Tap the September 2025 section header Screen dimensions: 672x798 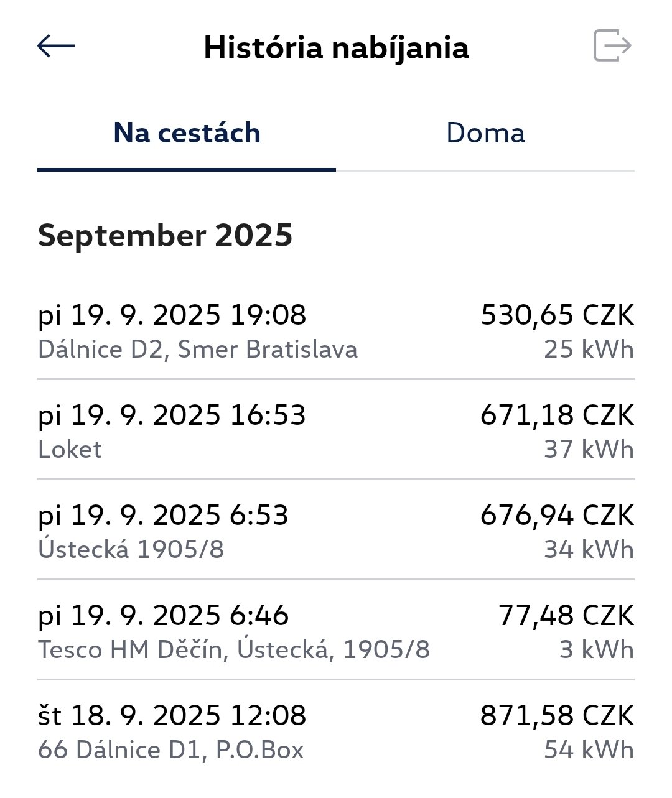coord(165,236)
